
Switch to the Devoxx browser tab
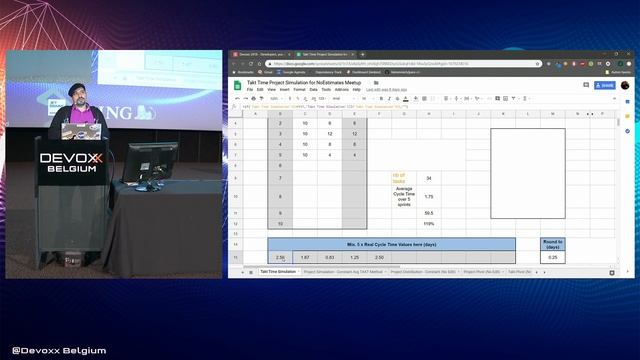point(262,54)
